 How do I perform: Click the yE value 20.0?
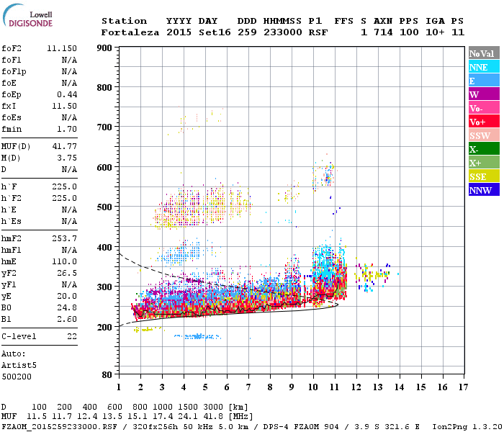[x=67, y=297]
